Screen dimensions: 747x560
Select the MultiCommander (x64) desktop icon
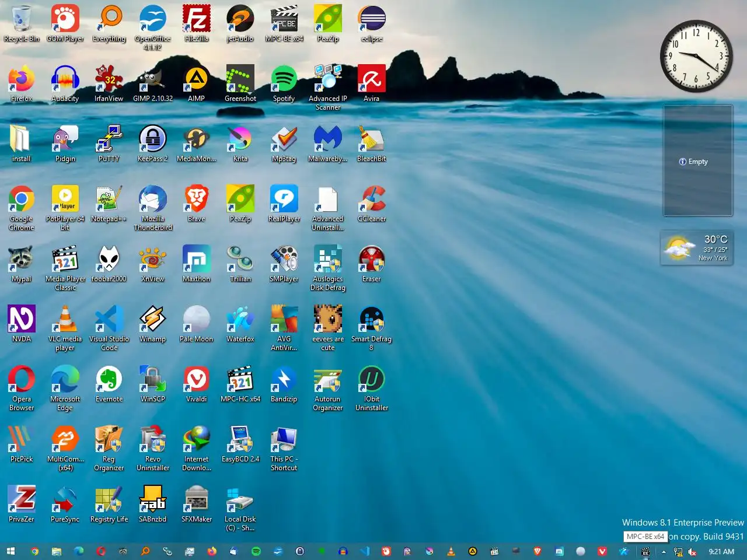click(x=65, y=448)
